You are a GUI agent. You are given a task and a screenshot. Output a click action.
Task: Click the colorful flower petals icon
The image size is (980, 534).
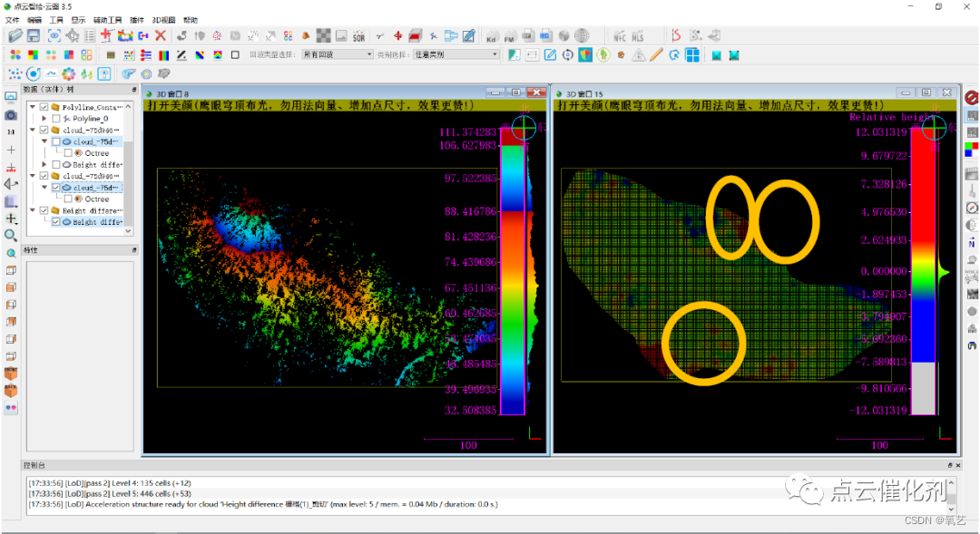[68, 73]
